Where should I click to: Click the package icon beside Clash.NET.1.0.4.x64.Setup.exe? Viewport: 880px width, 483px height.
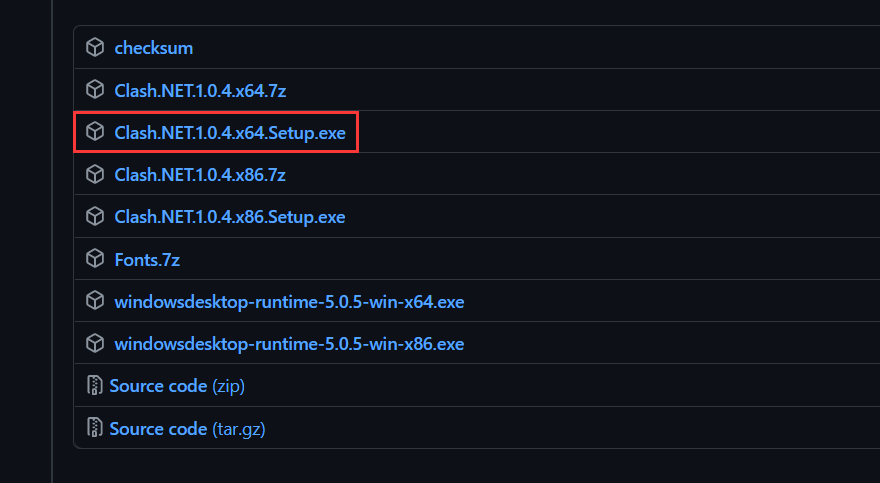[95, 132]
